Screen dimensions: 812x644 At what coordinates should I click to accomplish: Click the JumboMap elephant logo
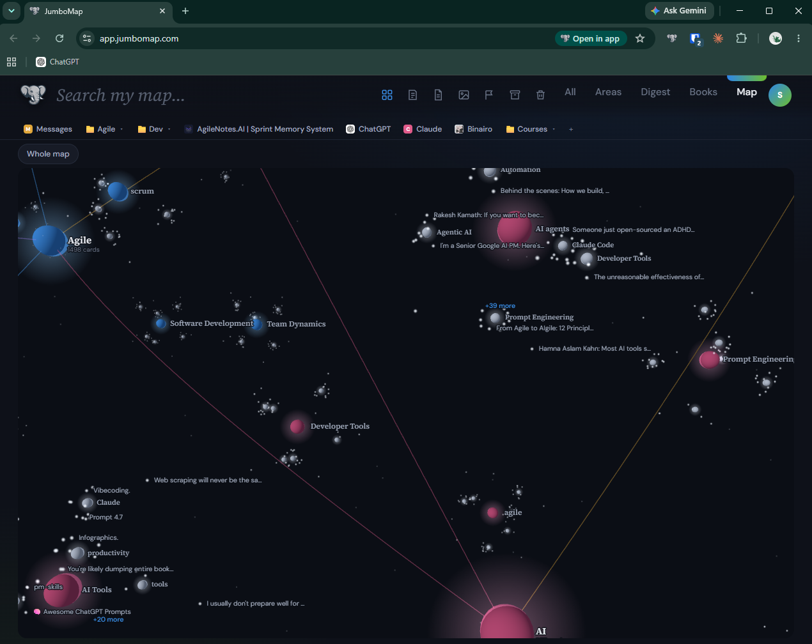33,95
